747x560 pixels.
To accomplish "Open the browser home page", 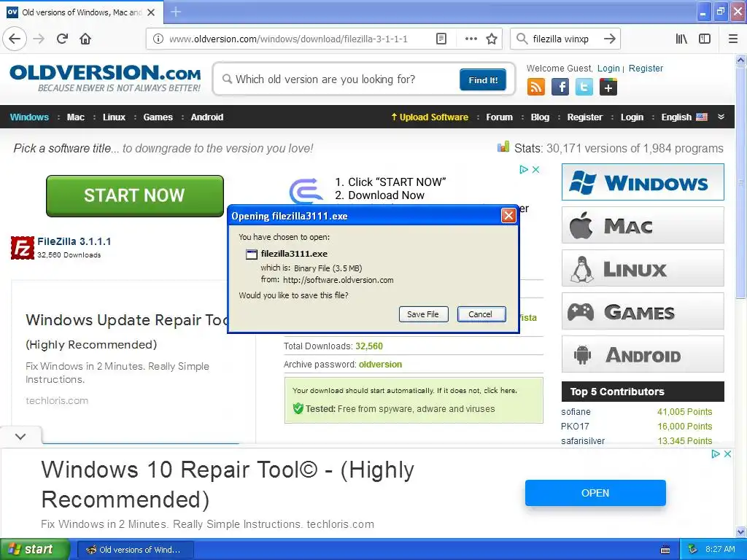I will click(x=85, y=39).
